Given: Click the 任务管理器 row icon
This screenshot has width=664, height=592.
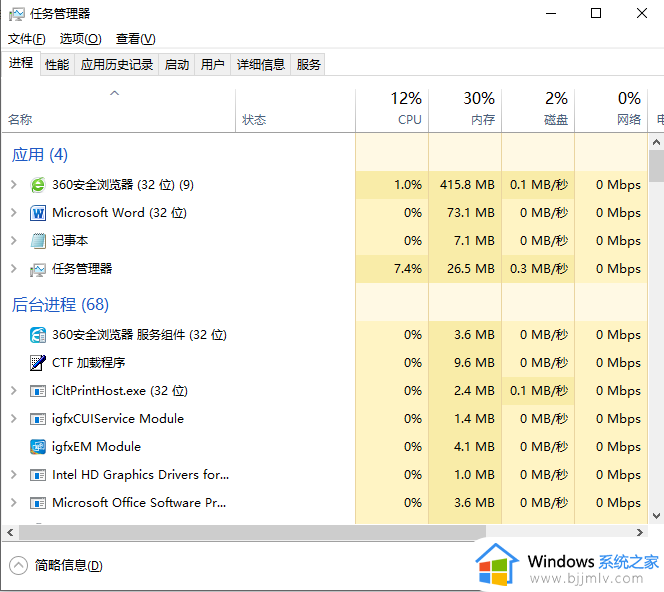Looking at the screenshot, I should tap(38, 269).
